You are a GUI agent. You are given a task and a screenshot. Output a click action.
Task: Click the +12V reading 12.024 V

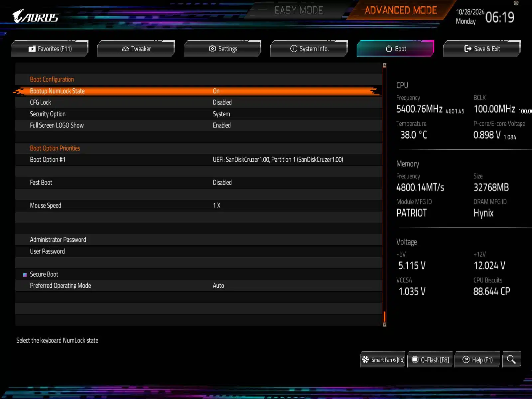(489, 266)
